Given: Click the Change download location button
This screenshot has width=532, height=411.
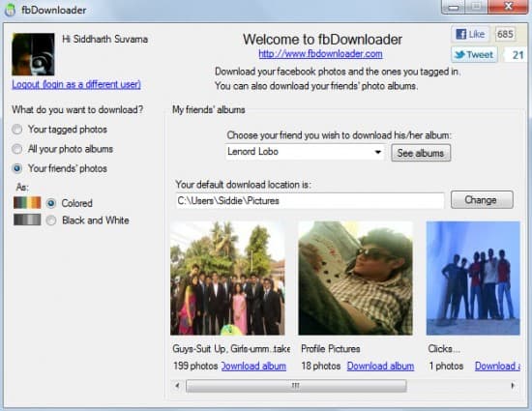Looking at the screenshot, I should (482, 200).
